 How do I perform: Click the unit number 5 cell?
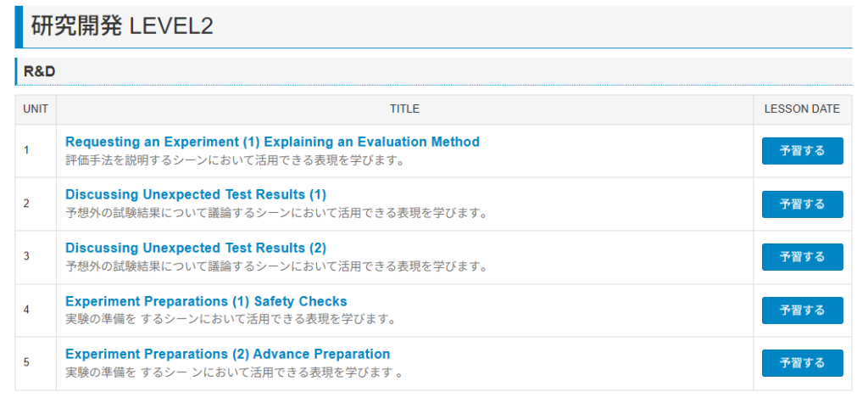pyautogui.click(x=26, y=363)
